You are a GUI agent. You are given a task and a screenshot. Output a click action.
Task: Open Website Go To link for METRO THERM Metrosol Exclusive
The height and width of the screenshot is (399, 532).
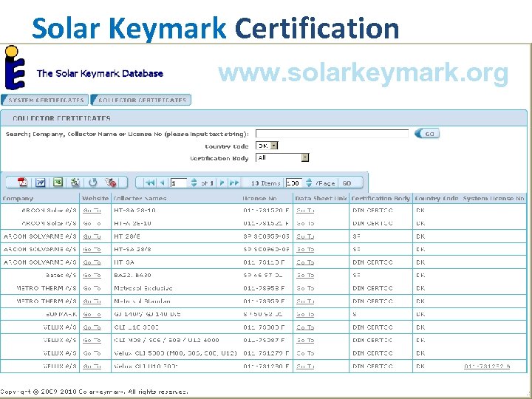(x=92, y=288)
